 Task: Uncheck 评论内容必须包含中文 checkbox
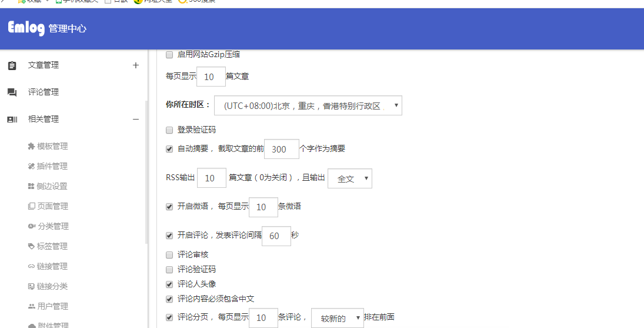tap(169, 299)
